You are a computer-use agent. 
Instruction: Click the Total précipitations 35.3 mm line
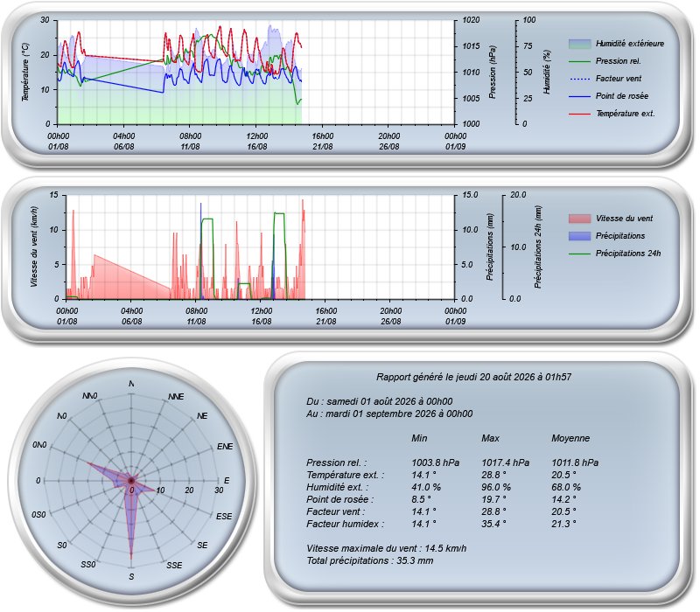(x=369, y=560)
